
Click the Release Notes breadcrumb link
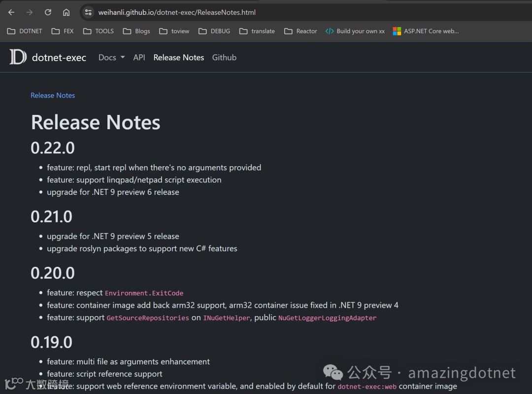[x=53, y=96]
